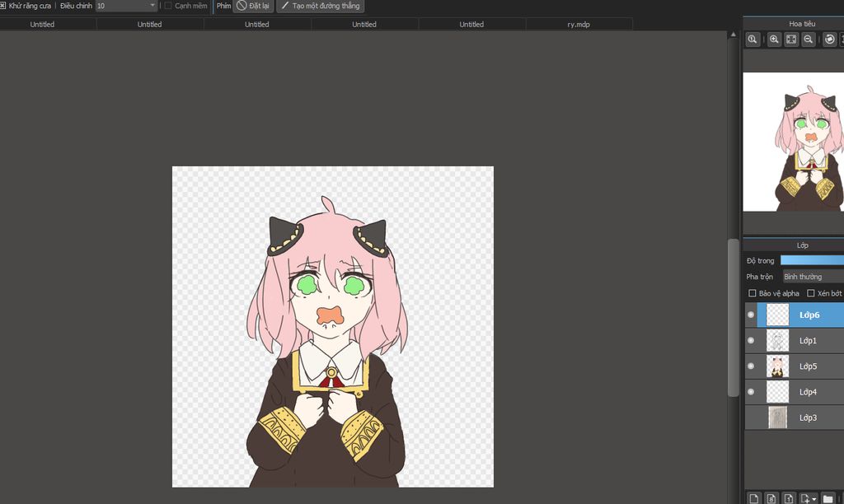The height and width of the screenshot is (504, 844).
Task: Add a new 1-bit layer
Action: coord(789,498)
